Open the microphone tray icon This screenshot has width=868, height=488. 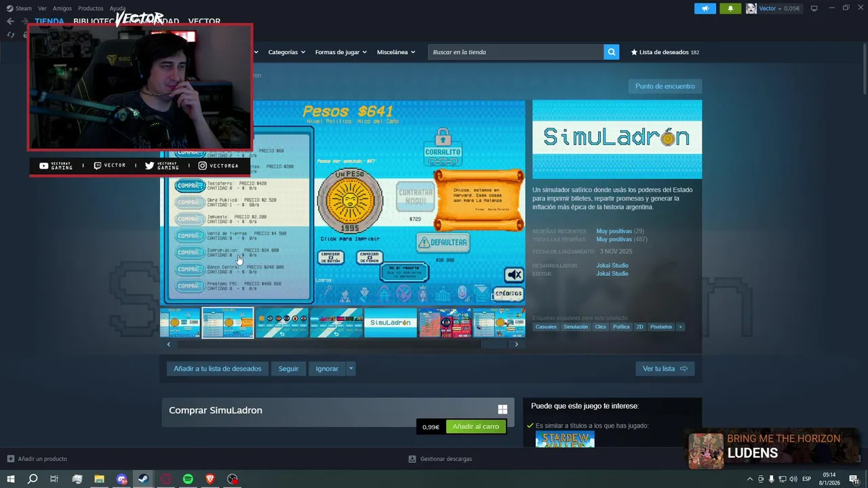pyautogui.click(x=771, y=479)
